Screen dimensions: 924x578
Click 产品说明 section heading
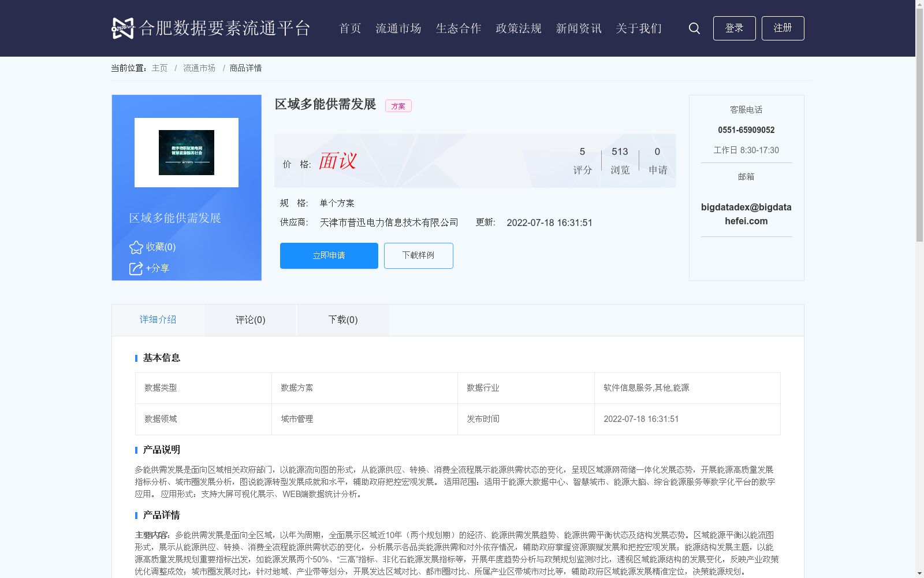click(162, 450)
